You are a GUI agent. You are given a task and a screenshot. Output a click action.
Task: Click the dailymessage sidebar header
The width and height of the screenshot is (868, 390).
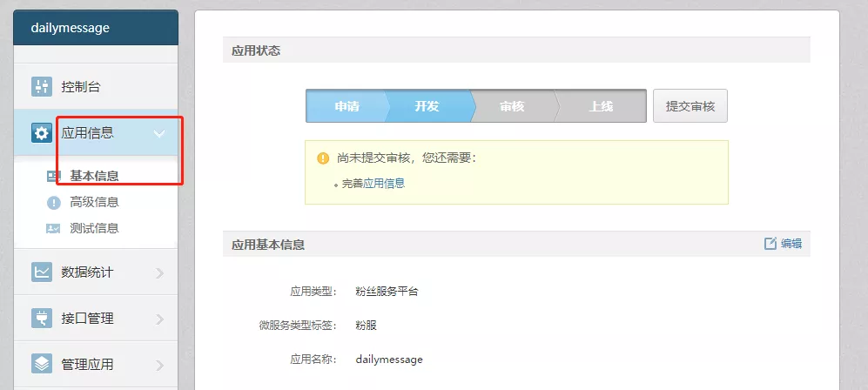tap(96, 28)
